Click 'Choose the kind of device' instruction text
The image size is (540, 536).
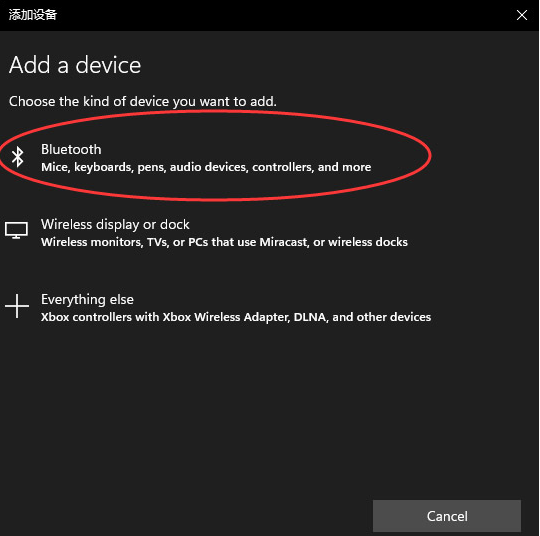point(143,102)
